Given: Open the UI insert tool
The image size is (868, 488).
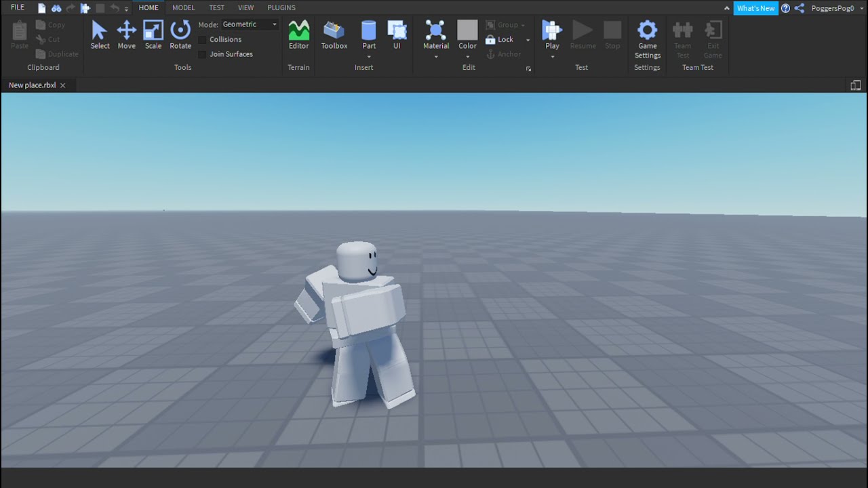Looking at the screenshot, I should (x=397, y=35).
